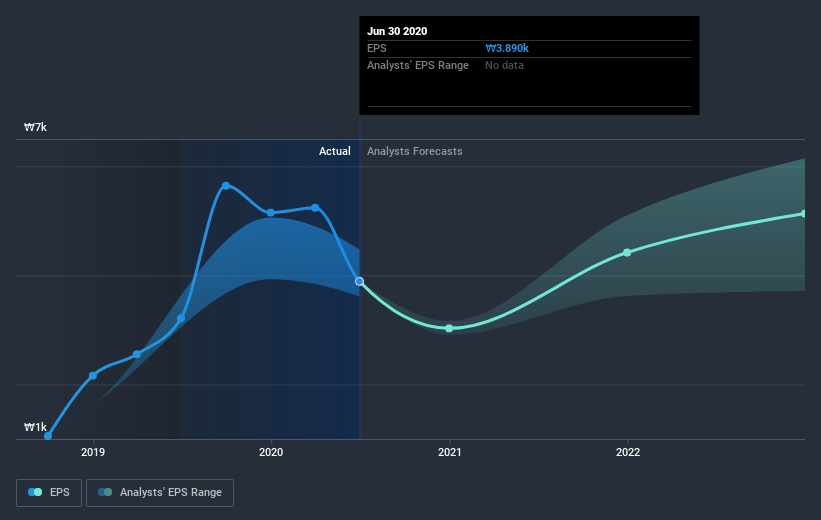Select the EPS point at early 2020 quarter
This screenshot has height=520, width=821.
[x=315, y=208]
